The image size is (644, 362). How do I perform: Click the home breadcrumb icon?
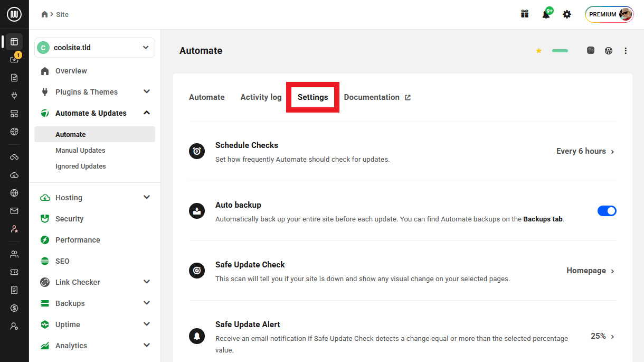click(x=45, y=14)
